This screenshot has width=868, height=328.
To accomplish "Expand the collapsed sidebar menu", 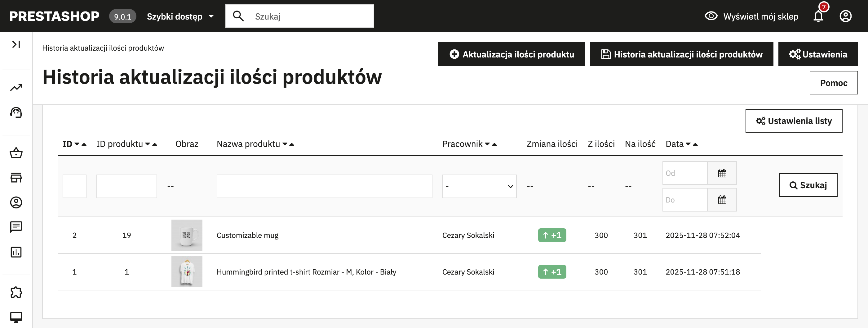I will [16, 44].
